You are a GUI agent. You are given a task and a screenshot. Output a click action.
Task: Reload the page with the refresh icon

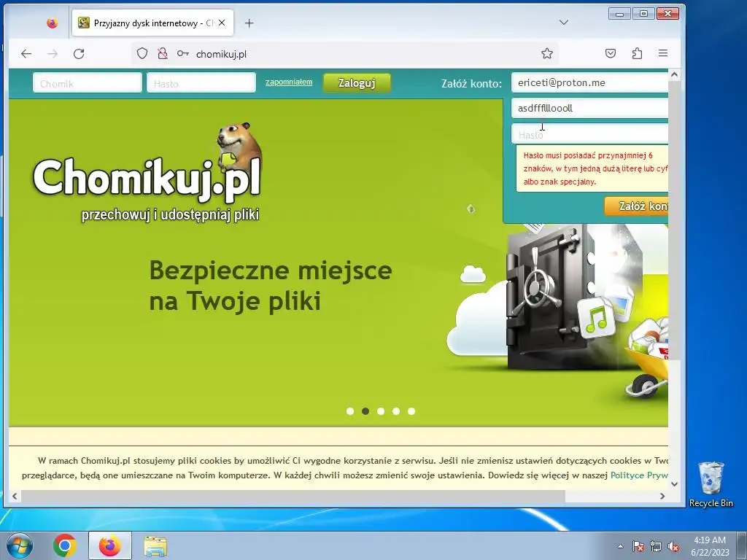pos(79,54)
